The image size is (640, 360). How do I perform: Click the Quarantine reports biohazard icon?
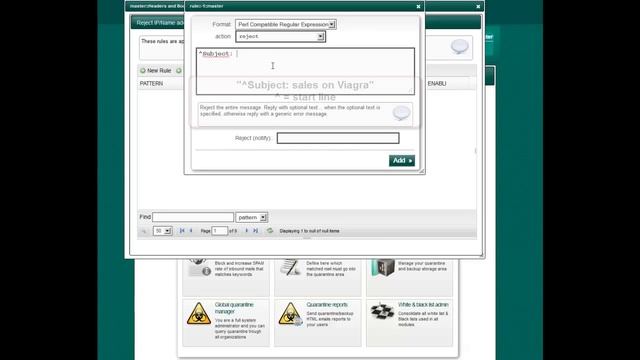click(x=290, y=314)
